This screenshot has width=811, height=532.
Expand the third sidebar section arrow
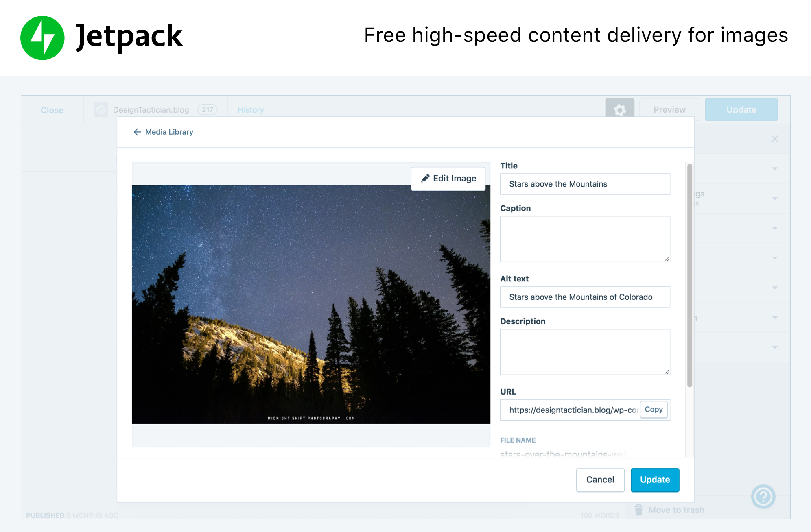tap(775, 228)
